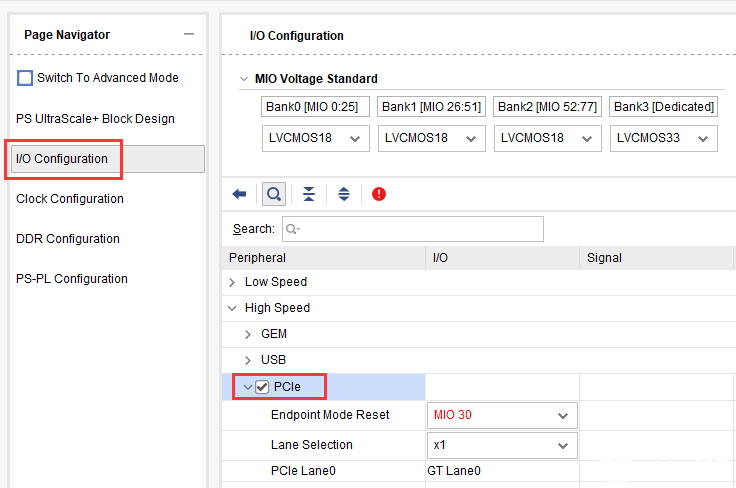Open the Bank3 Dedicated LVCMOS33 dropdown
The image size is (736, 488).
[664, 138]
